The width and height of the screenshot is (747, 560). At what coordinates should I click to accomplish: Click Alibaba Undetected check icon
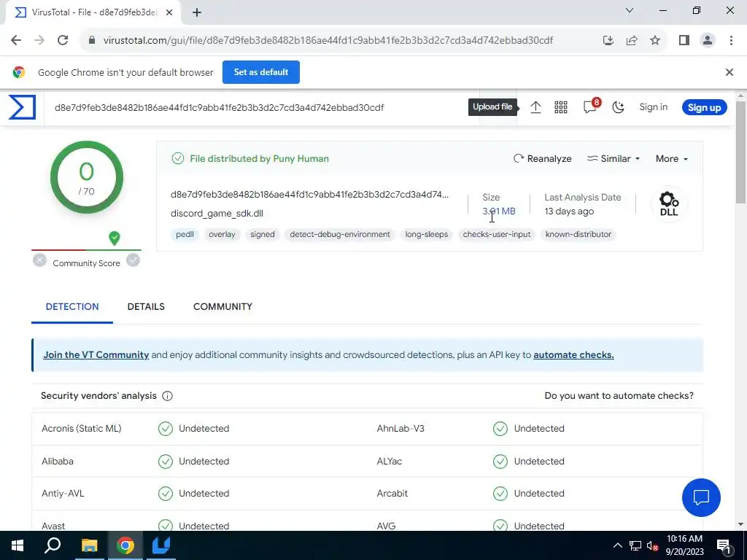click(166, 462)
